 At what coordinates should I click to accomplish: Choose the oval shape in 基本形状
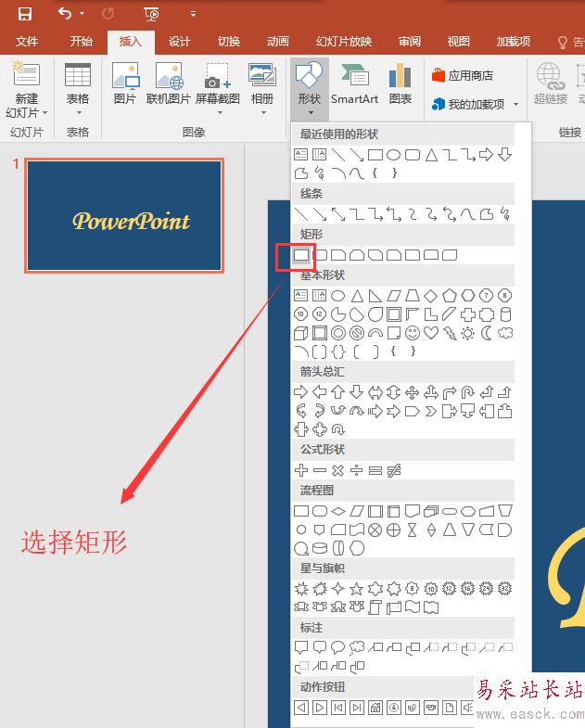click(338, 296)
